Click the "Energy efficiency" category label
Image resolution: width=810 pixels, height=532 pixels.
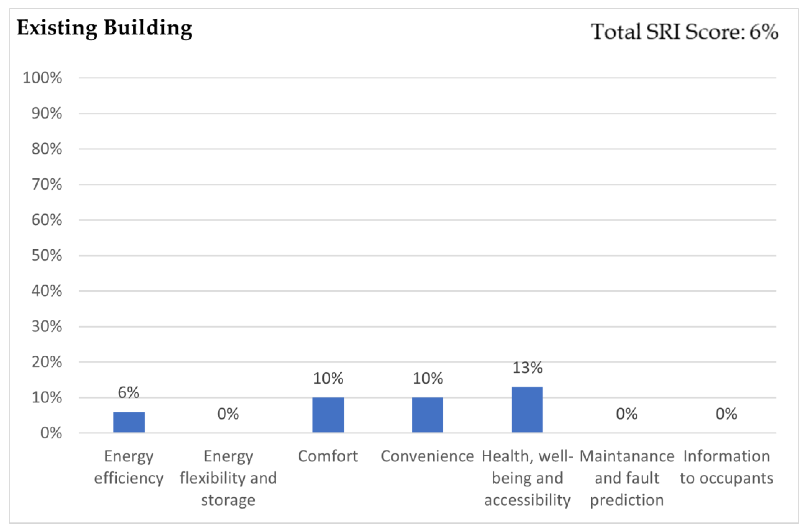click(x=129, y=467)
